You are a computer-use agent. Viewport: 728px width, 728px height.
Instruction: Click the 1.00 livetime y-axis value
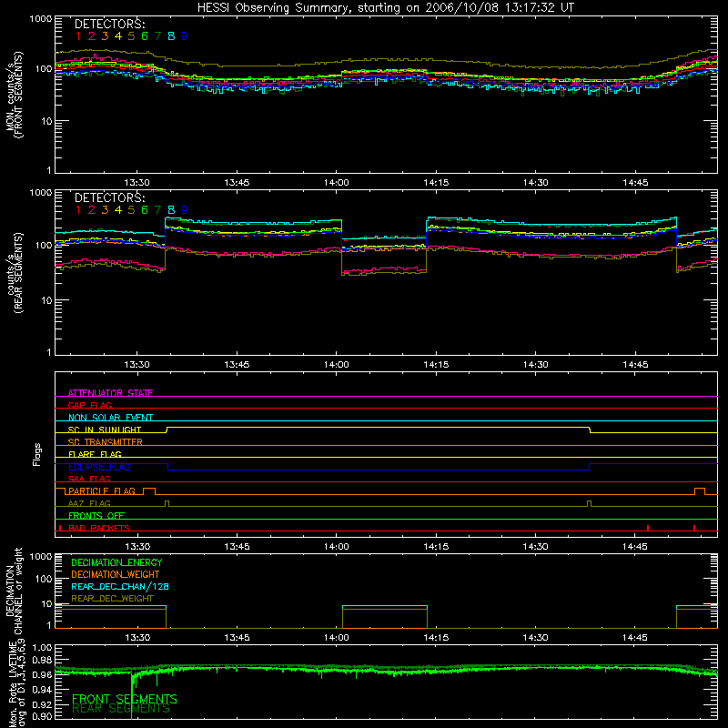(42, 648)
